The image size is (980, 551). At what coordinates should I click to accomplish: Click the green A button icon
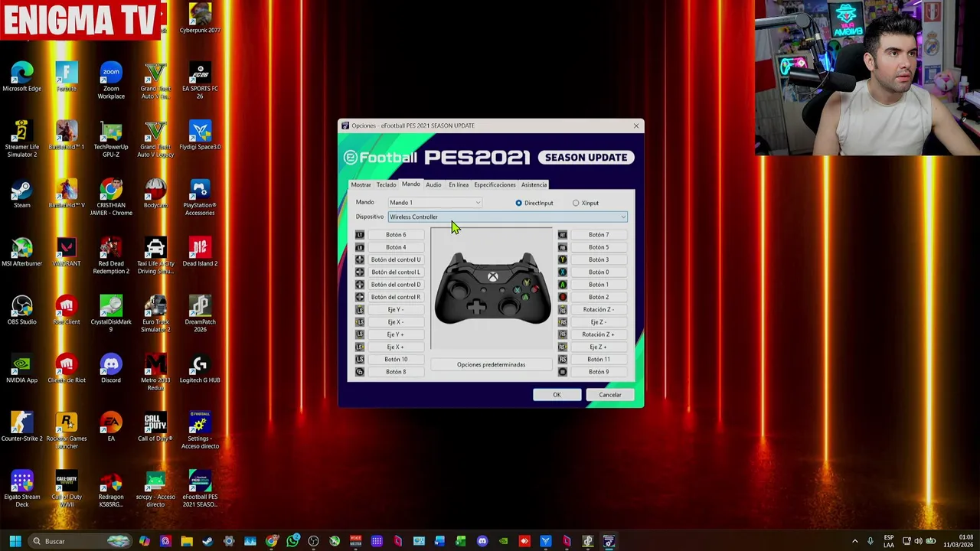pyautogui.click(x=563, y=285)
